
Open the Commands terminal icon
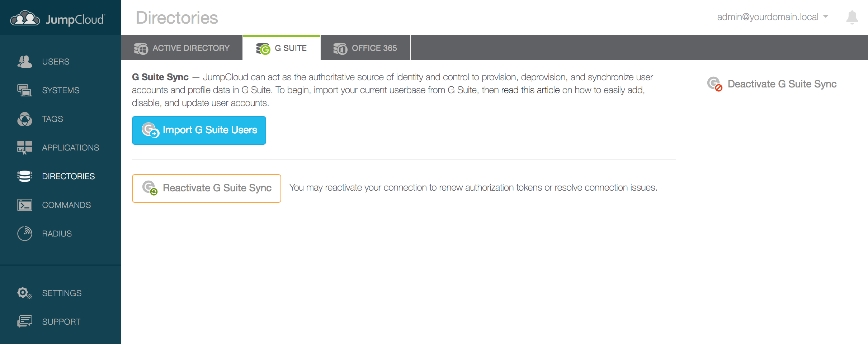point(25,205)
